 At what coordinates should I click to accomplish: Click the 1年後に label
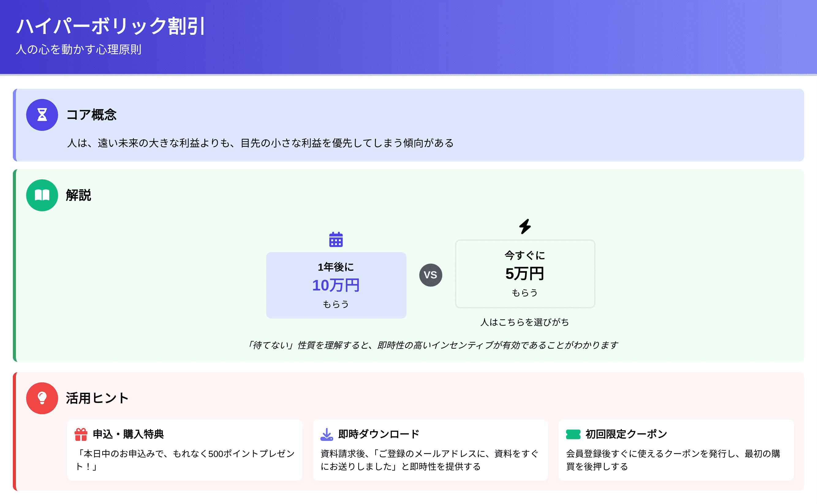pyautogui.click(x=336, y=267)
